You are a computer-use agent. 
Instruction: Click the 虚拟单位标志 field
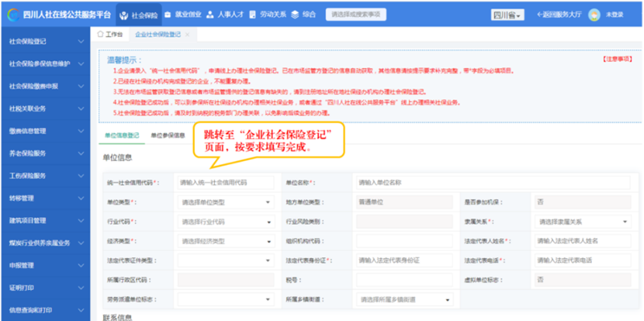click(583, 280)
